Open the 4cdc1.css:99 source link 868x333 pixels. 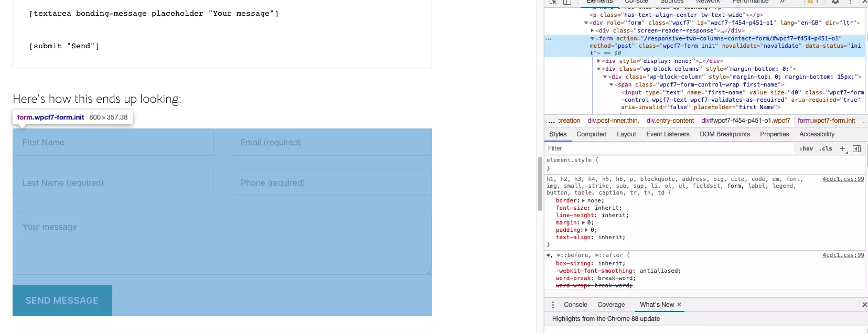(843, 179)
